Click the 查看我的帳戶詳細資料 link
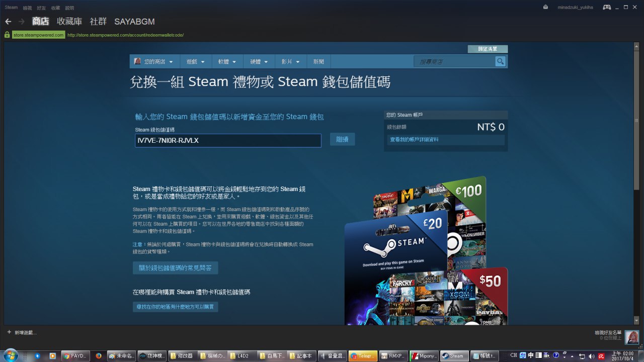644x362 pixels. point(414,139)
